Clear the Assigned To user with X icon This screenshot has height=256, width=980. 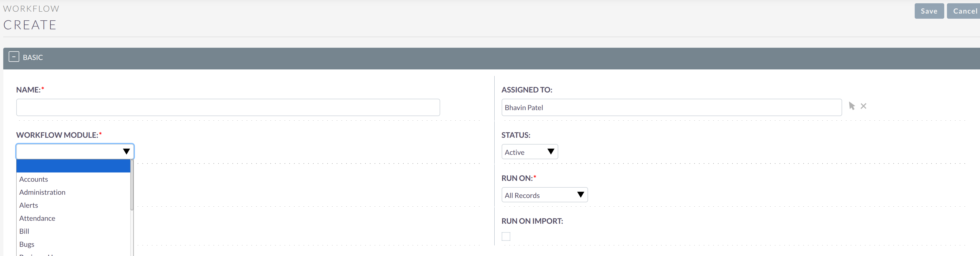click(x=864, y=106)
